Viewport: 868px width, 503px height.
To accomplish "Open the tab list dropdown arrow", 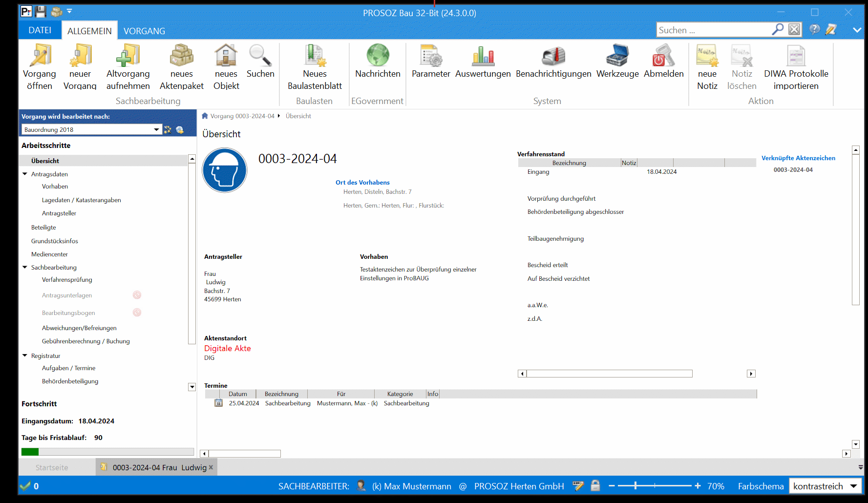I will click(x=861, y=467).
